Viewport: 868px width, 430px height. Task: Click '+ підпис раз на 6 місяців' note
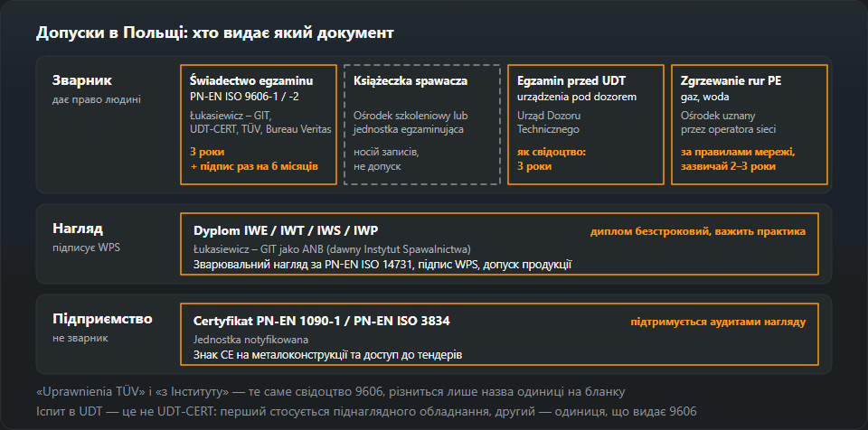click(x=254, y=166)
